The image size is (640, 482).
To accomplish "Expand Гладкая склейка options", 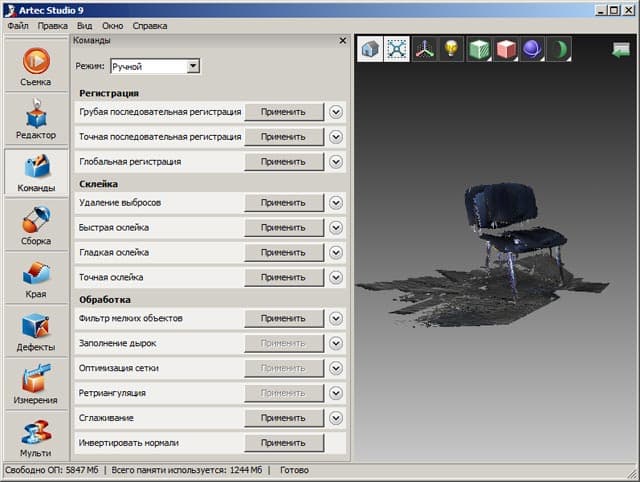I will pos(336,252).
